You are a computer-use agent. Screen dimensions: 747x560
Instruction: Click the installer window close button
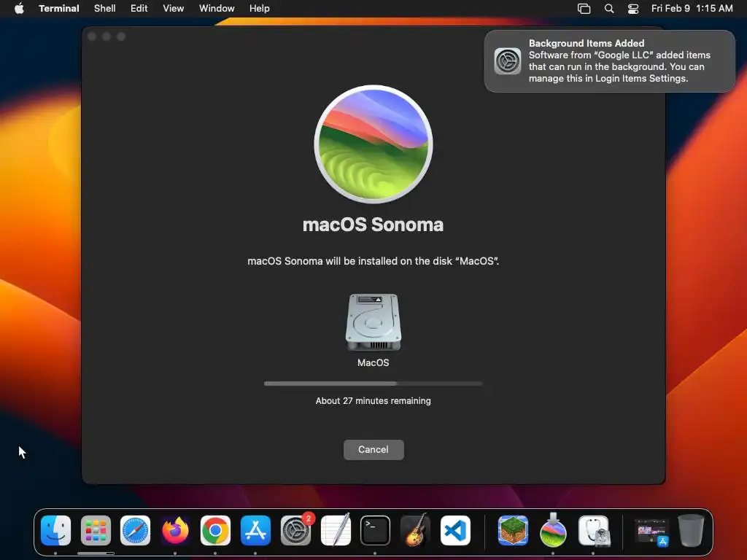[x=93, y=36]
